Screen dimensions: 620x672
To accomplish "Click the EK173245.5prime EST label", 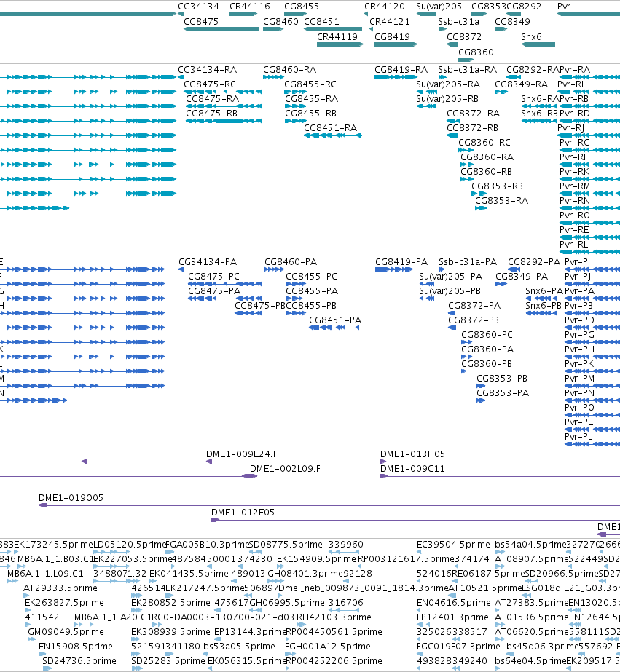I will point(53,545).
